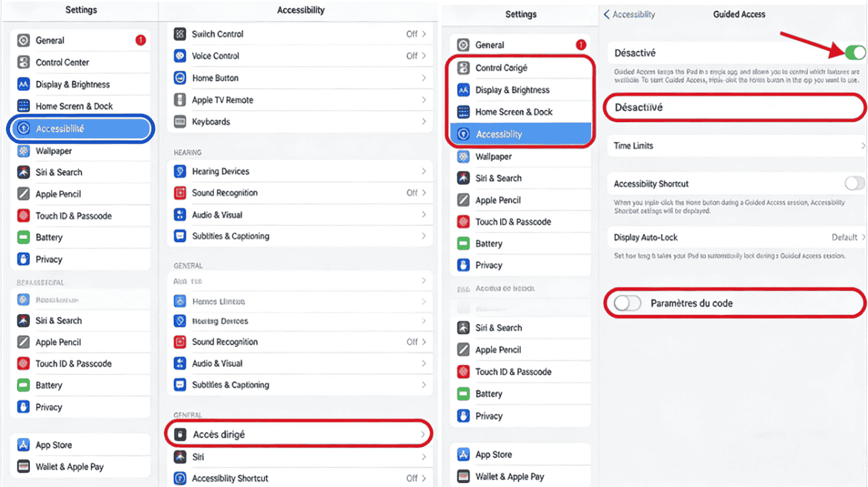The height and width of the screenshot is (487, 868).
Task: Open the Apple TV Remote settings row
Action: (299, 100)
